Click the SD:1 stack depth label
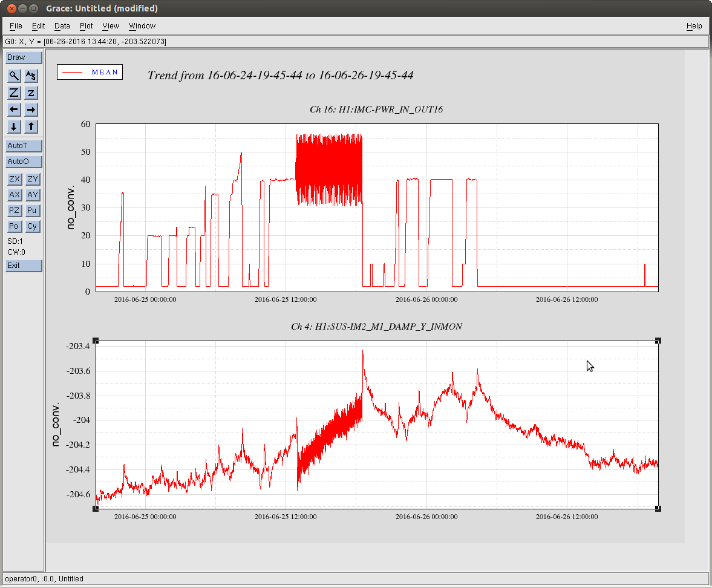 pyautogui.click(x=15, y=241)
